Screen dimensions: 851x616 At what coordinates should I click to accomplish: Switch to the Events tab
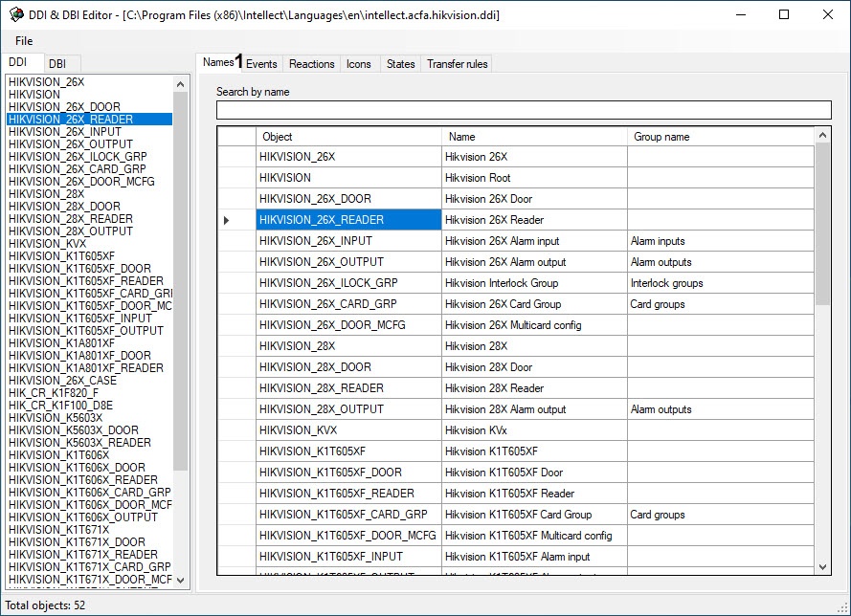pyautogui.click(x=261, y=64)
